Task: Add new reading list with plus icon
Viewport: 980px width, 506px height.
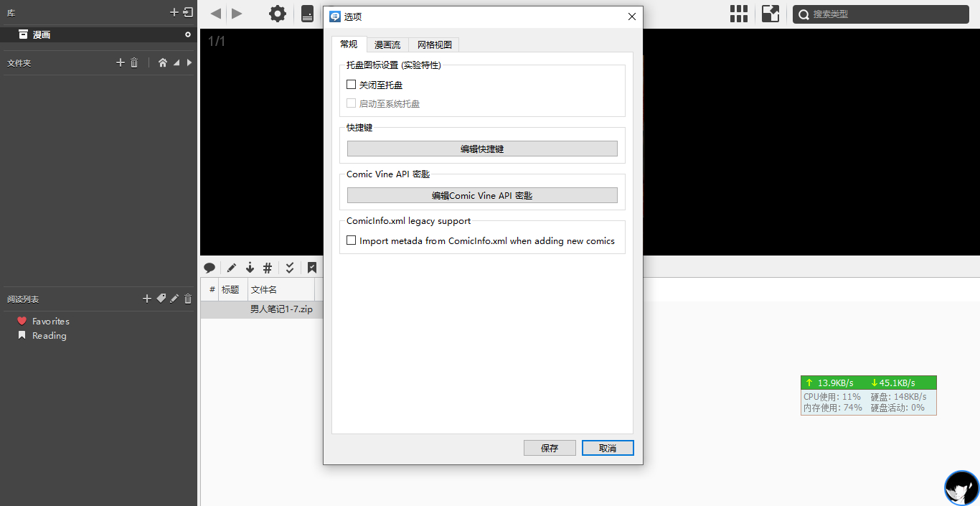Action: 147,299
